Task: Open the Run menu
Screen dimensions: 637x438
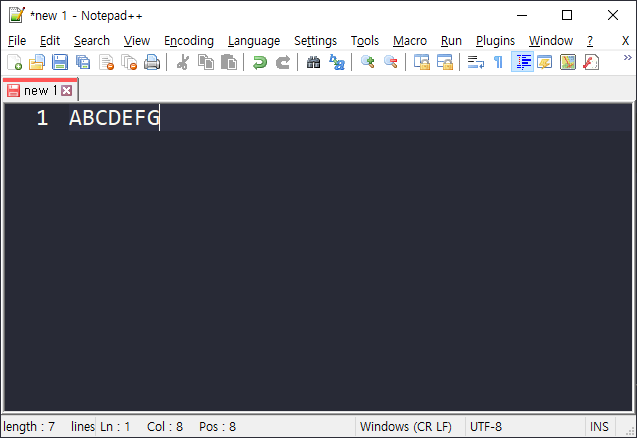Action: [x=451, y=41]
